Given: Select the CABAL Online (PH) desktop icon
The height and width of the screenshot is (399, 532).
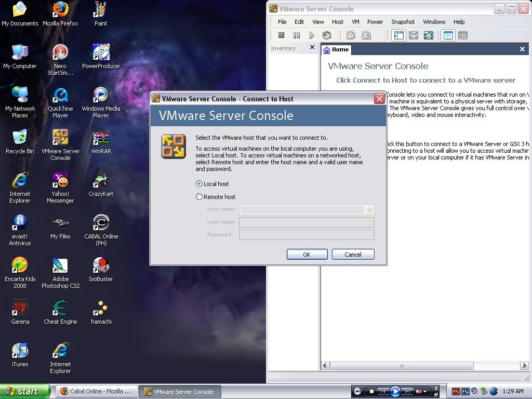Looking at the screenshot, I should point(101,230).
